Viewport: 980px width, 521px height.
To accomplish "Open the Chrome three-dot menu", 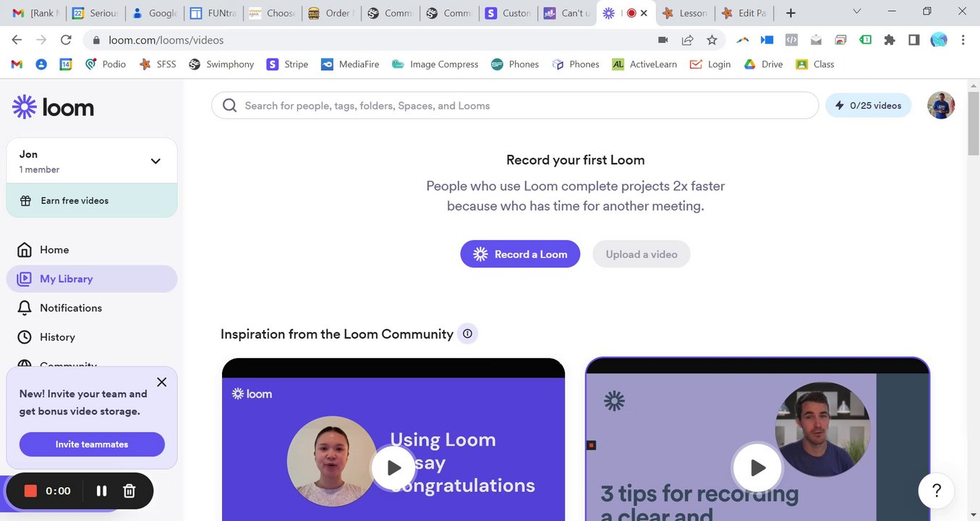I will tap(963, 41).
